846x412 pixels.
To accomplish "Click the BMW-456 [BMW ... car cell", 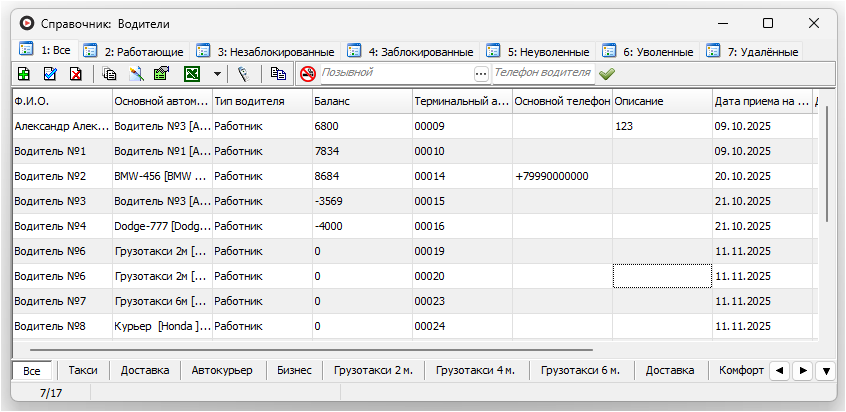I will coord(162,176).
